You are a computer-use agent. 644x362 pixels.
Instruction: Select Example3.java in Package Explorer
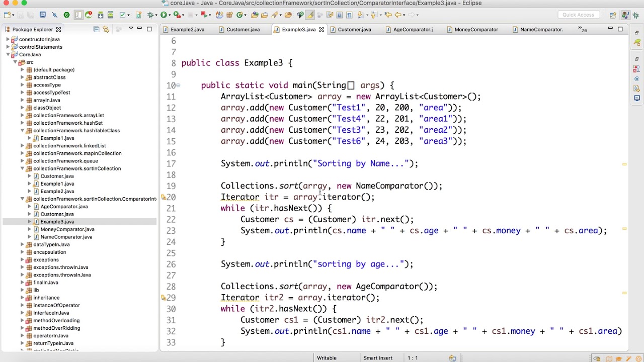(x=57, y=222)
